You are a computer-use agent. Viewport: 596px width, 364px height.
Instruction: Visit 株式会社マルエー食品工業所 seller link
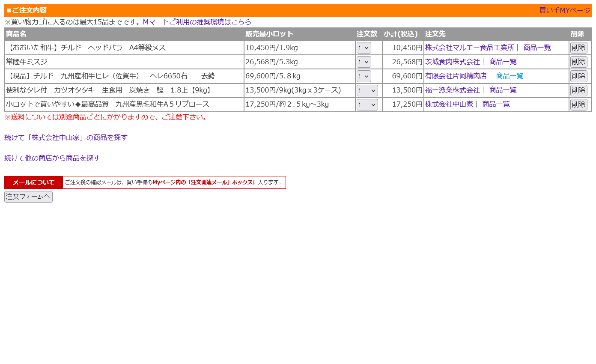pos(469,48)
